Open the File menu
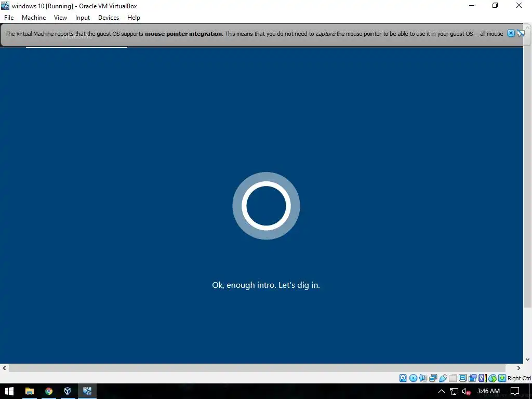The width and height of the screenshot is (532, 399). [x=9, y=18]
